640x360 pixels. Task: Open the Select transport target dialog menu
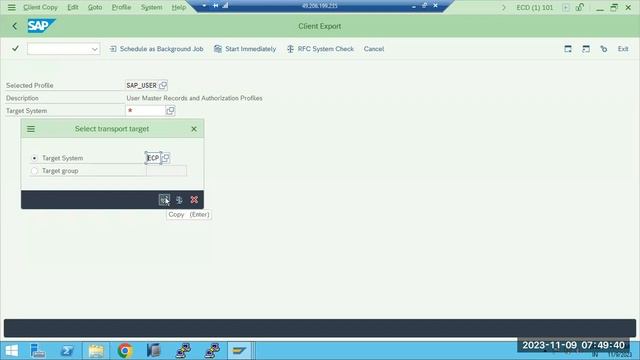pyautogui.click(x=31, y=129)
